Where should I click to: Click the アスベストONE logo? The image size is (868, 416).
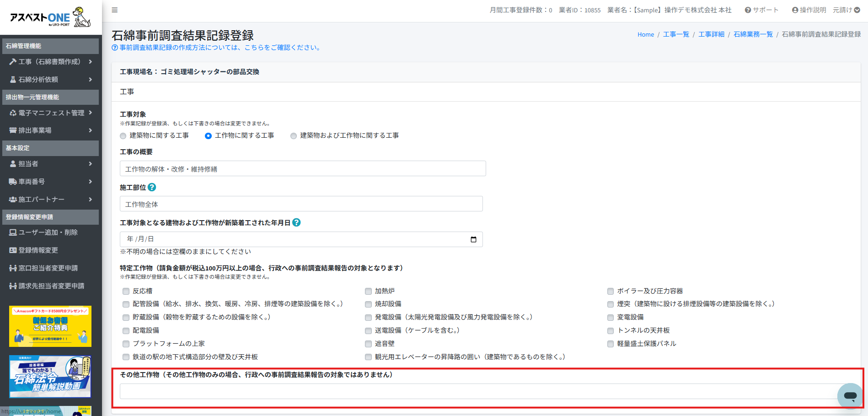tap(50, 17)
